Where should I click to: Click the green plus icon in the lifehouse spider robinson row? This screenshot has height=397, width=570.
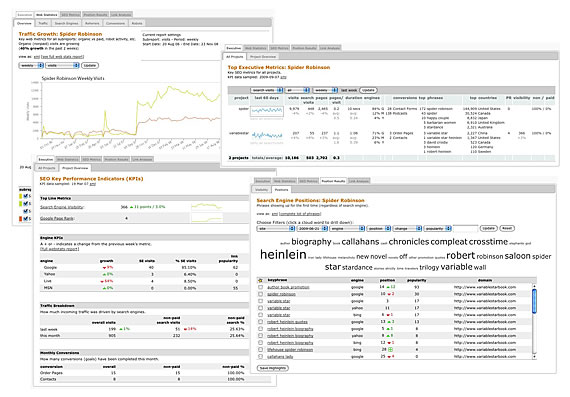pyautogui.click(x=390, y=349)
